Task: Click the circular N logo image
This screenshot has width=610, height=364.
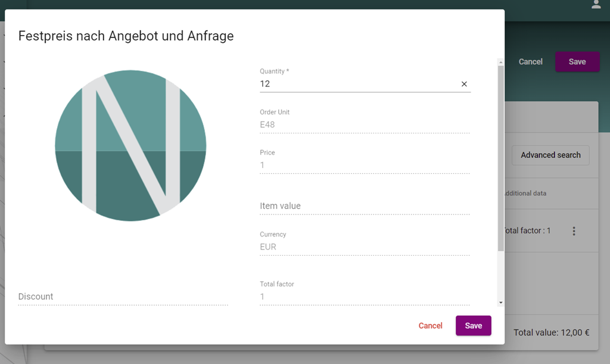Action: tap(130, 145)
